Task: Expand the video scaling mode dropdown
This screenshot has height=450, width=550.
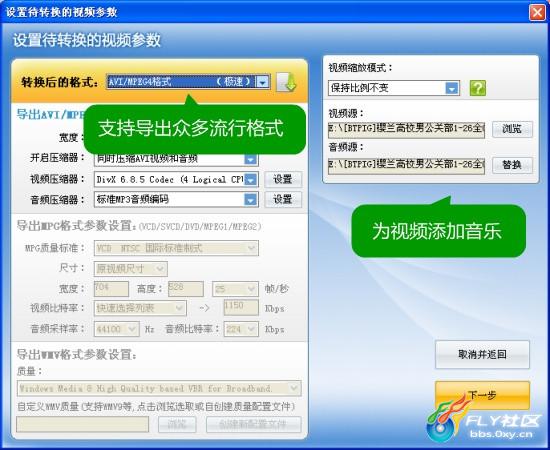Action: (394, 88)
